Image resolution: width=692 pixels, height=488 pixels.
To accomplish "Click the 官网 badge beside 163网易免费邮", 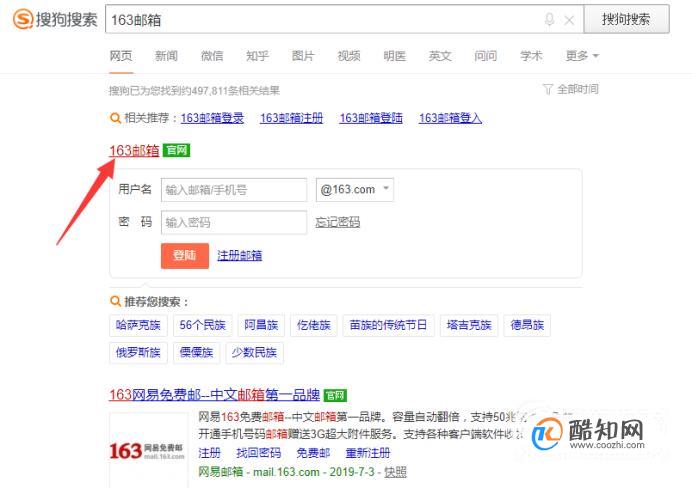I will (x=335, y=395).
